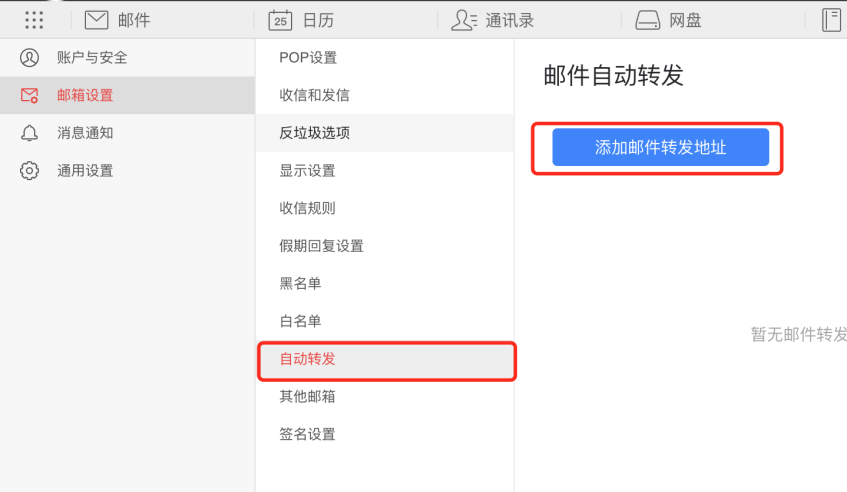This screenshot has height=492, width=847.
Task: Click the network disk drive icon
Action: pos(647,20)
